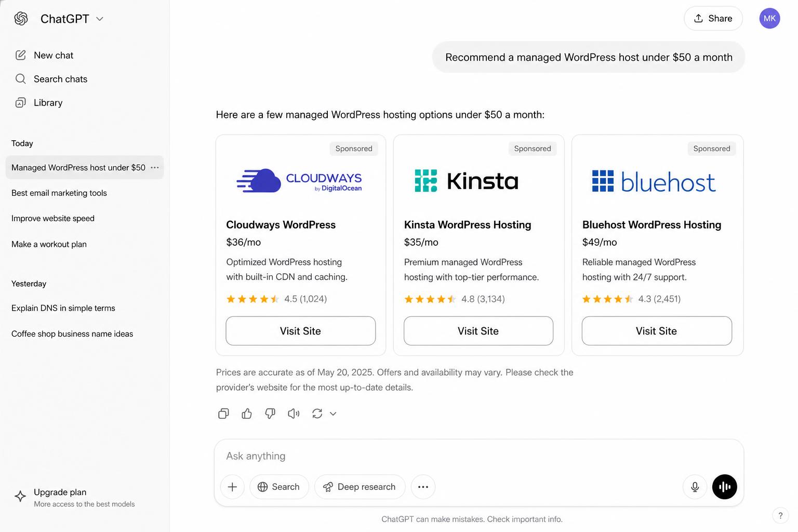Give the response a thumbs down

270,414
